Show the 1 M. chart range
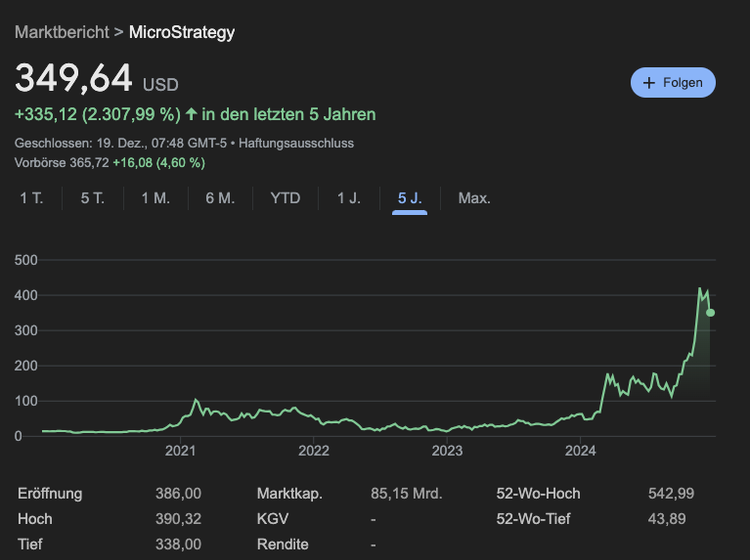750x560 pixels. tap(155, 198)
